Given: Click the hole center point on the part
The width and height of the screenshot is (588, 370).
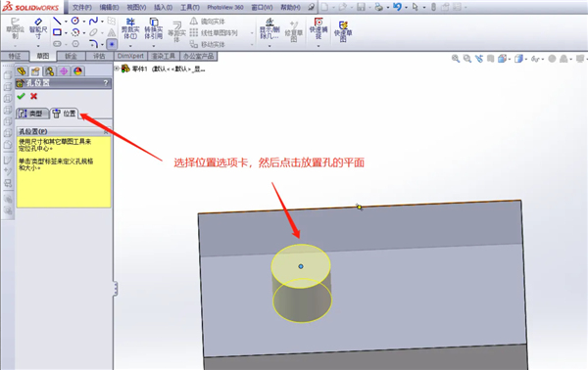Looking at the screenshot, I should point(301,266).
